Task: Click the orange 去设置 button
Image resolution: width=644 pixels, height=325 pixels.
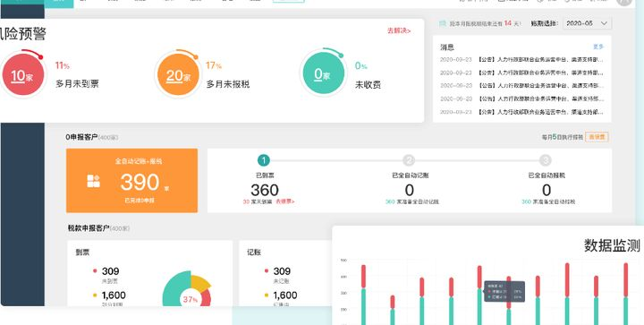Action: pyautogui.click(x=597, y=137)
